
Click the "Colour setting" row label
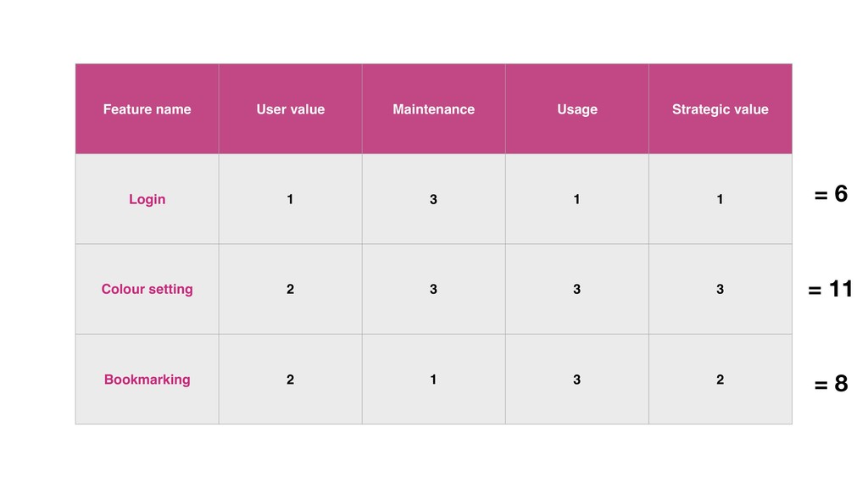pyautogui.click(x=147, y=289)
